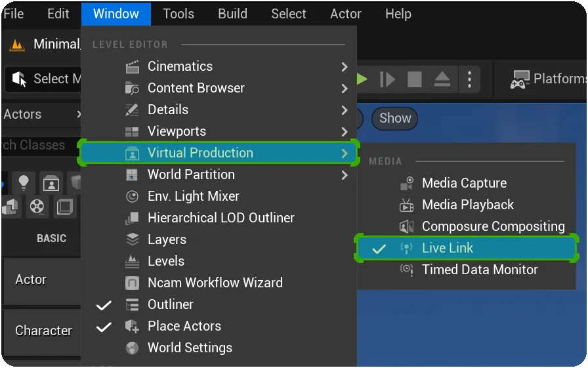
Task: Click the Search Classes field
Action: (x=41, y=145)
